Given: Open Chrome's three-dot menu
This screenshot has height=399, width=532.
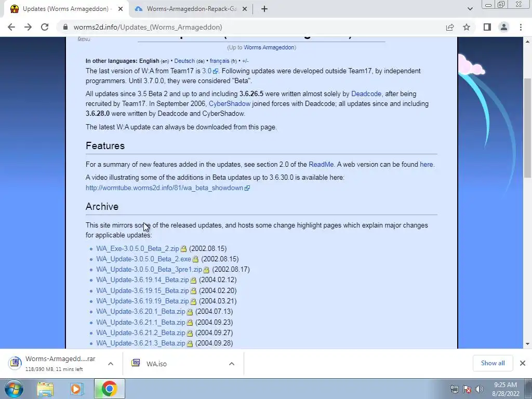Looking at the screenshot, I should coord(521,27).
